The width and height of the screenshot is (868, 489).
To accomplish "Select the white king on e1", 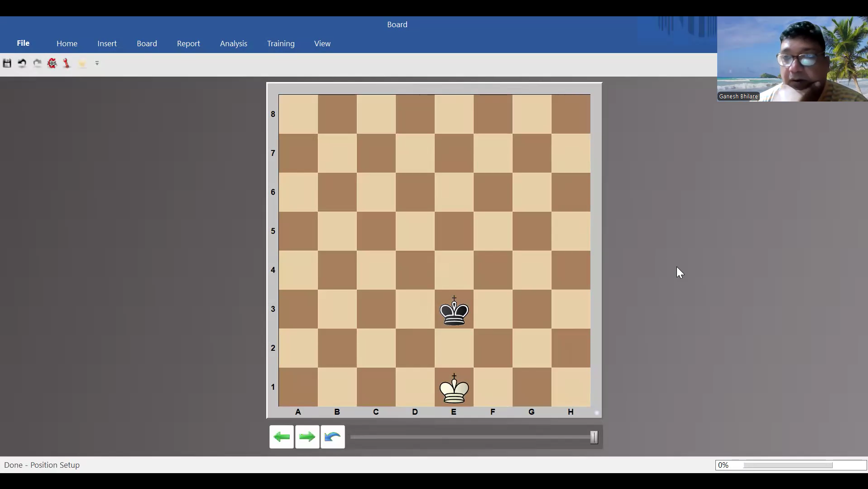I will 454,389.
